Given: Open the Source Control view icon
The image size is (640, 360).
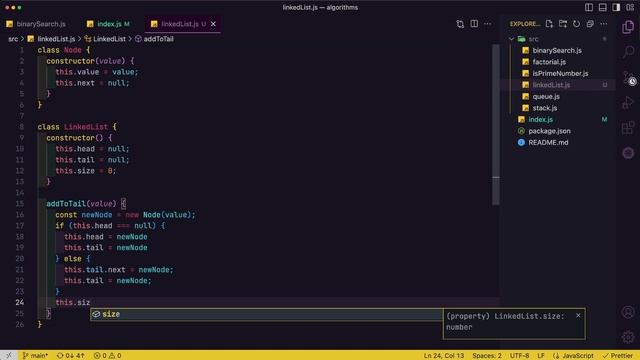Looking at the screenshot, I should (x=628, y=77).
